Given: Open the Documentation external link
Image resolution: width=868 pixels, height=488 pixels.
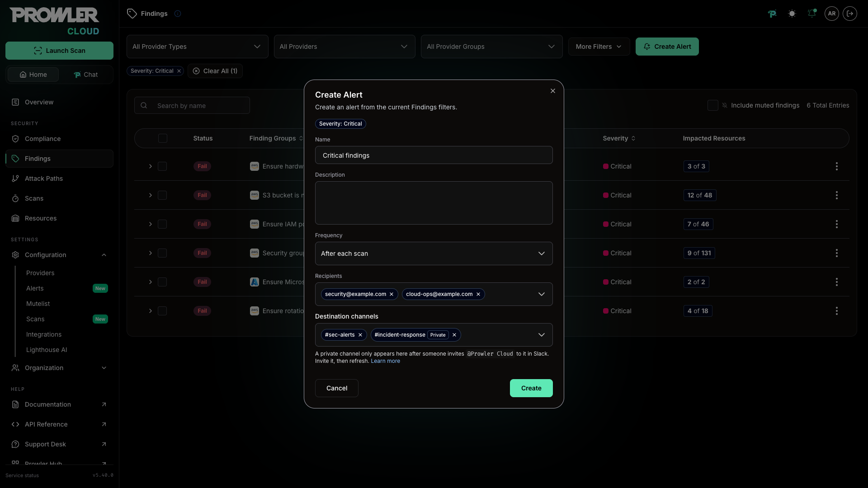Looking at the screenshot, I should (59, 404).
